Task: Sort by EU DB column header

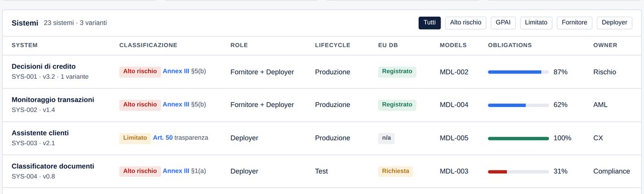Action: coord(387,45)
